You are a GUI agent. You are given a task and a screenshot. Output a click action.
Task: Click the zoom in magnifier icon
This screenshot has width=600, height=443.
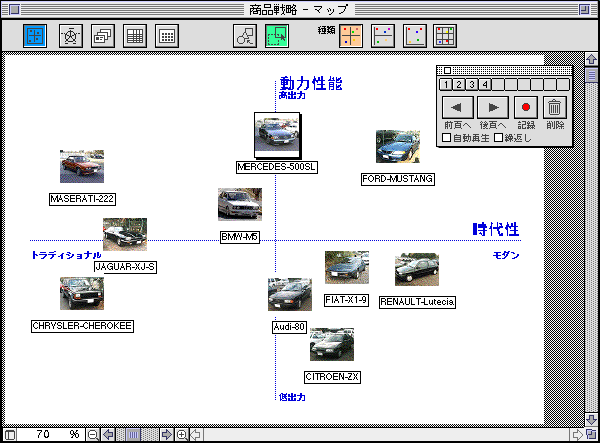(x=182, y=435)
